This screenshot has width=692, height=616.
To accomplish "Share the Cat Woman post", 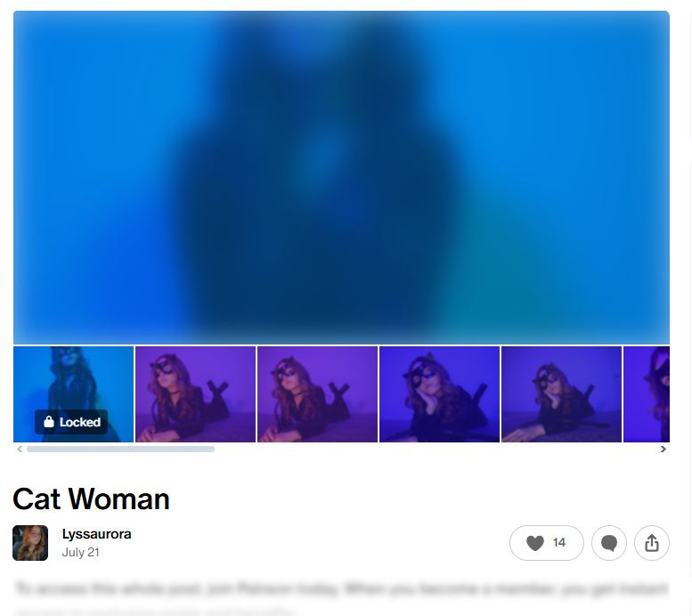I will point(652,543).
